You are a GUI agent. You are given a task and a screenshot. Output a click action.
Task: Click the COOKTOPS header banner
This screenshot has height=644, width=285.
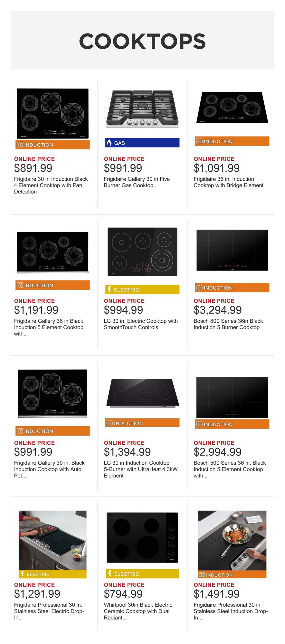click(142, 40)
